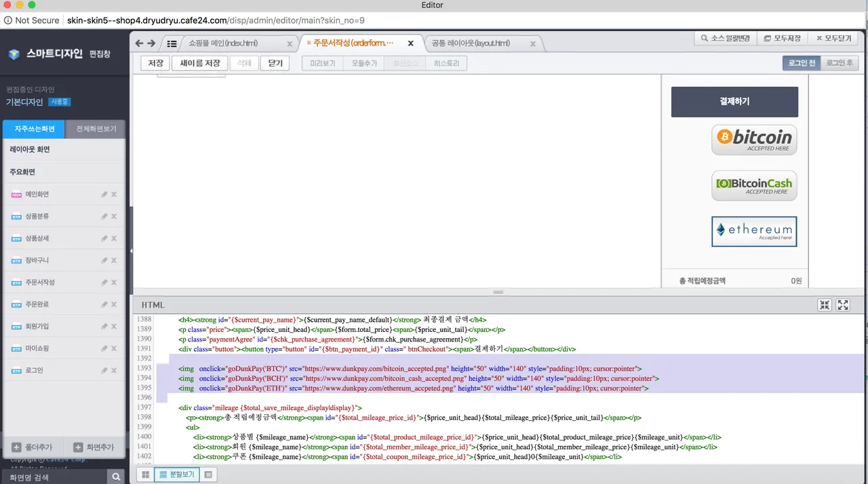Switch to 전체화면보기 tab

click(x=95, y=128)
